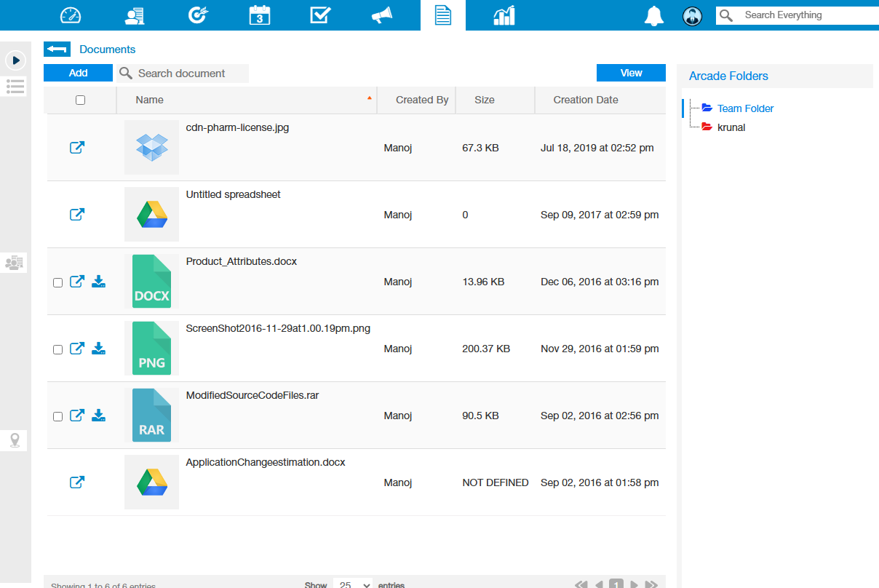Viewport: 879px width, 588px height.
Task: Click the Search Everything field
Action: tap(808, 15)
